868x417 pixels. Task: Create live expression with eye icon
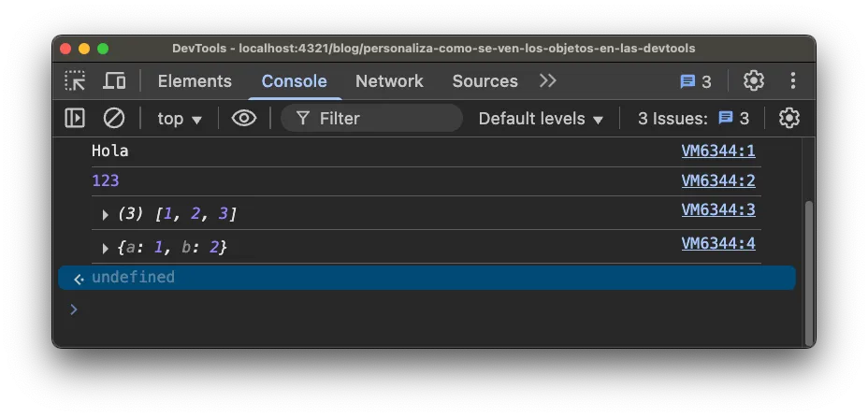pos(244,119)
